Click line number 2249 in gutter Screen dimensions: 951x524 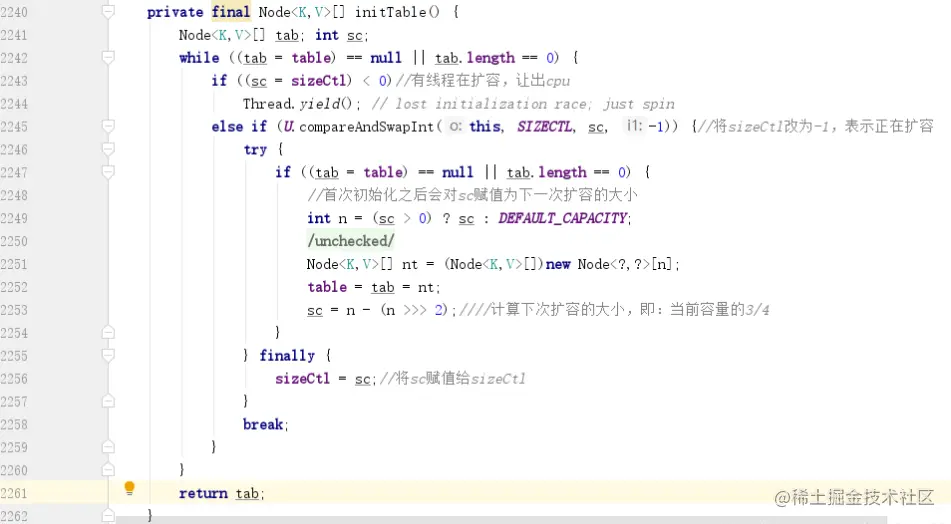(14, 218)
